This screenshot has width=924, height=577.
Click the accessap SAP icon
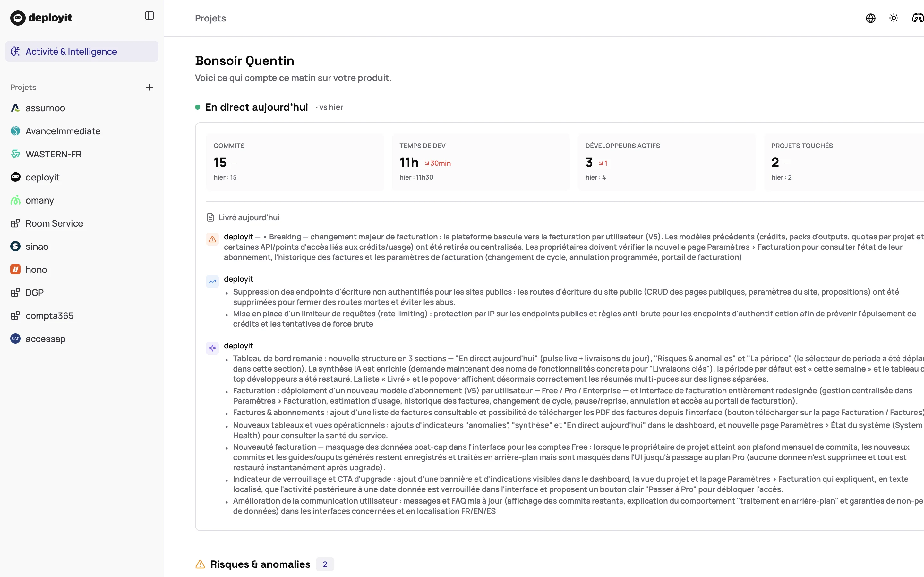15,339
